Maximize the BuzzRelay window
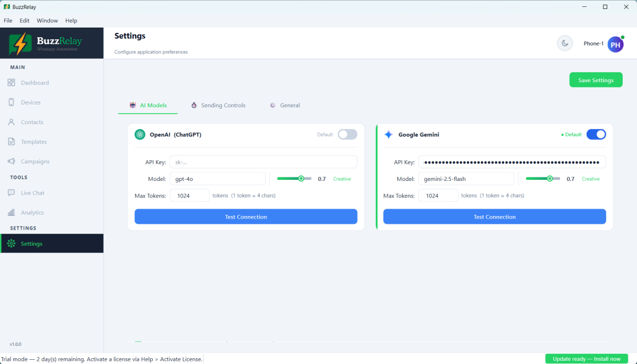This screenshot has height=364, width=637. (x=605, y=7)
